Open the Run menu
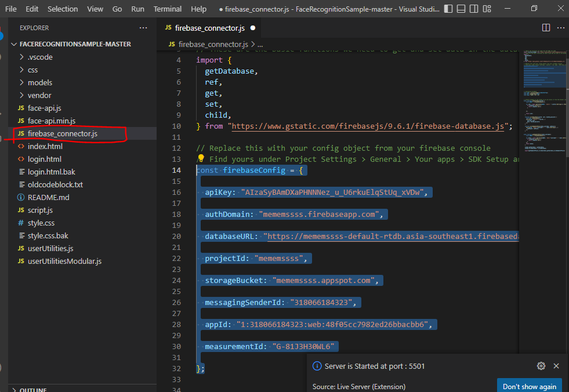 tap(137, 9)
